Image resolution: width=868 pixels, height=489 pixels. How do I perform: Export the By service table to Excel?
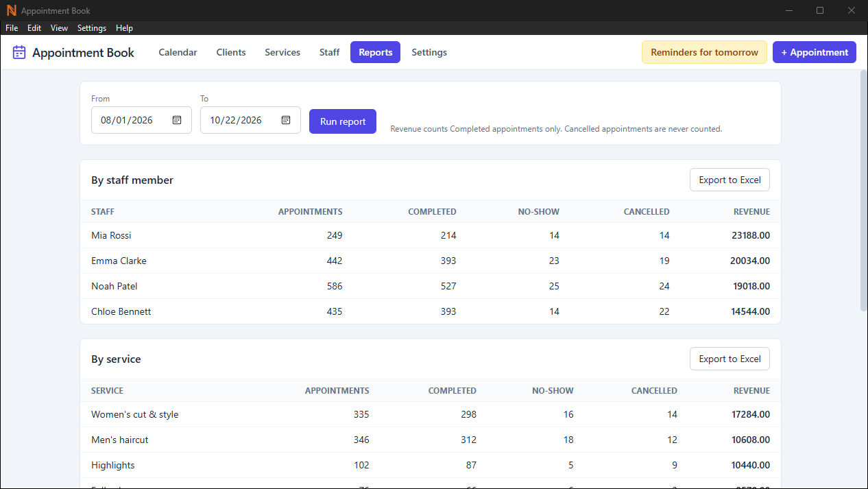pyautogui.click(x=730, y=359)
